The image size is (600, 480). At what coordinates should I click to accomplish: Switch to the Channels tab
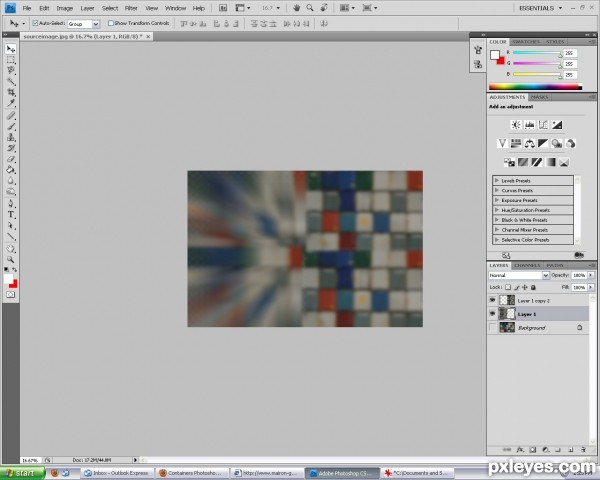(527, 265)
